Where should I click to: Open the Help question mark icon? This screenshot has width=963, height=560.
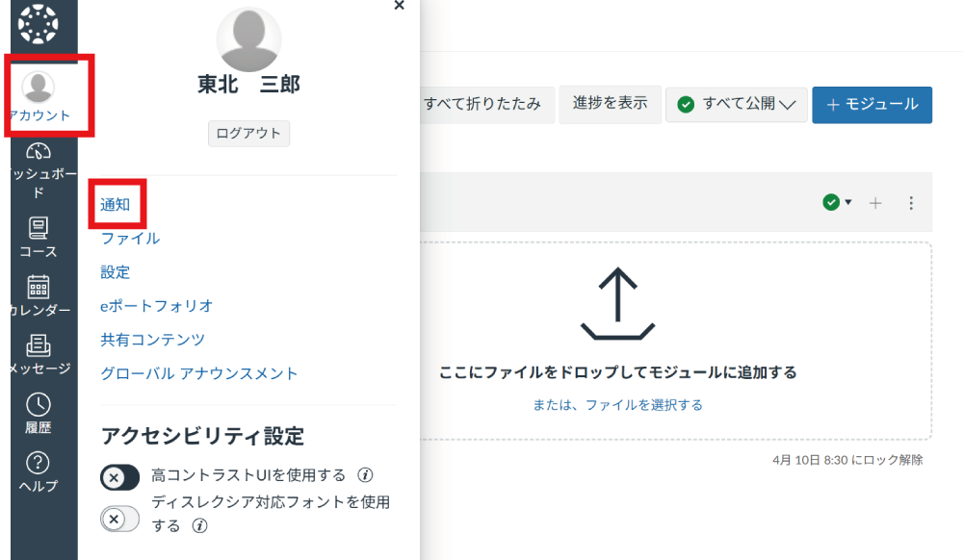pyautogui.click(x=39, y=463)
